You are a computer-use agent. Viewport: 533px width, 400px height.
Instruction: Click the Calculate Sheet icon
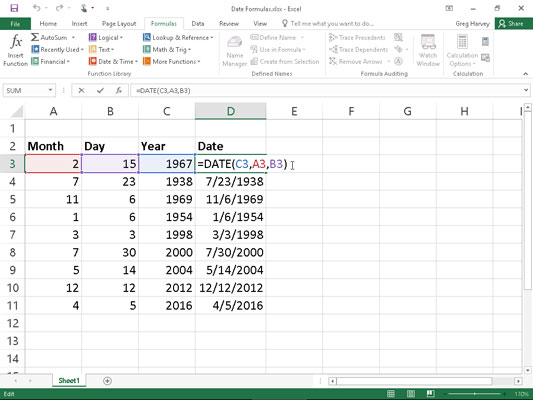(485, 58)
